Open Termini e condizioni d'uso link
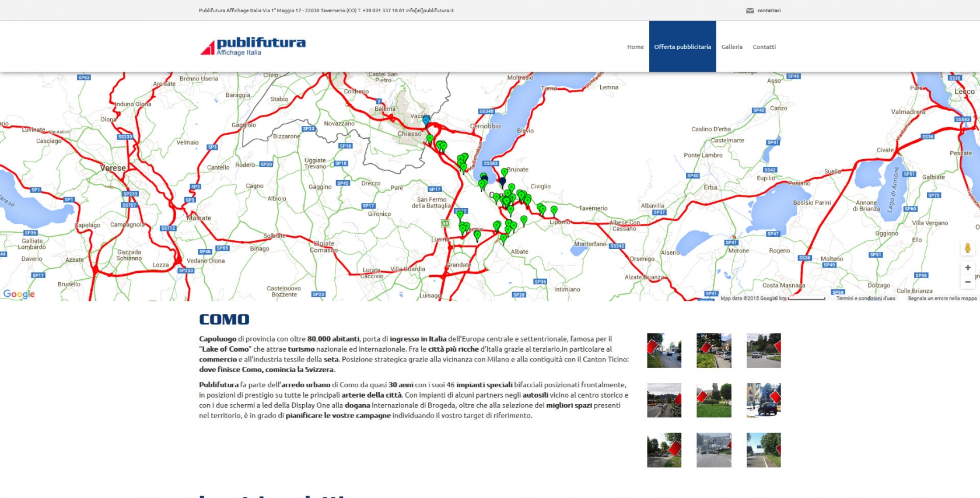This screenshot has width=980, height=498. (x=866, y=298)
